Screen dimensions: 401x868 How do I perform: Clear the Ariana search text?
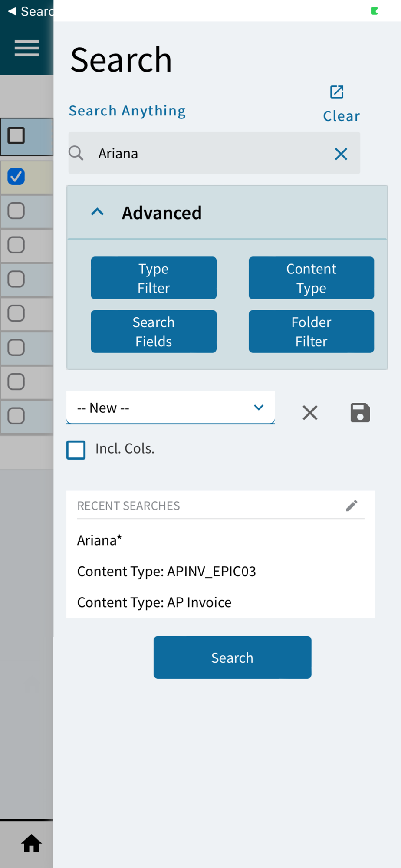tap(341, 154)
